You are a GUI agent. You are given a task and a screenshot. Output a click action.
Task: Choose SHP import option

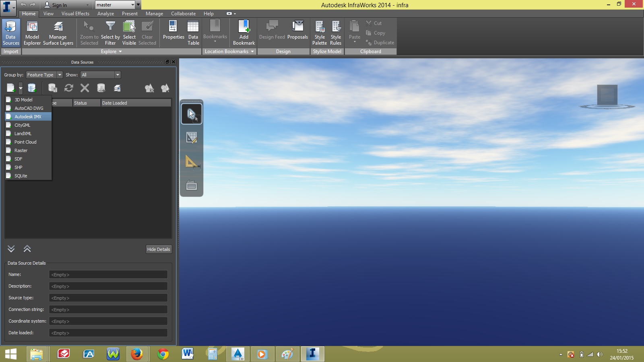click(28, 167)
